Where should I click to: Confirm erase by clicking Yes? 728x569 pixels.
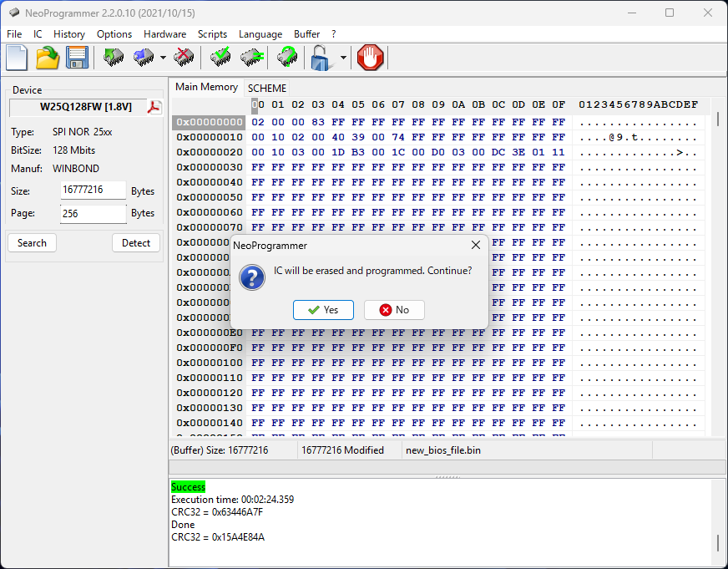[323, 310]
